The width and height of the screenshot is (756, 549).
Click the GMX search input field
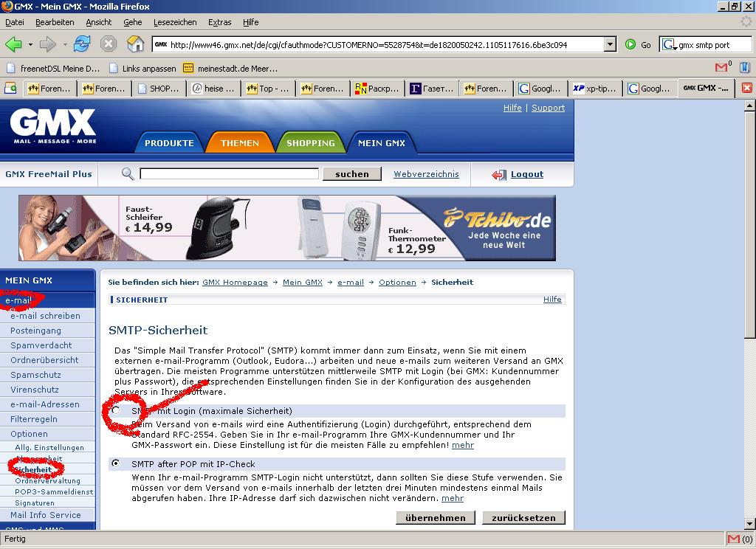point(229,173)
